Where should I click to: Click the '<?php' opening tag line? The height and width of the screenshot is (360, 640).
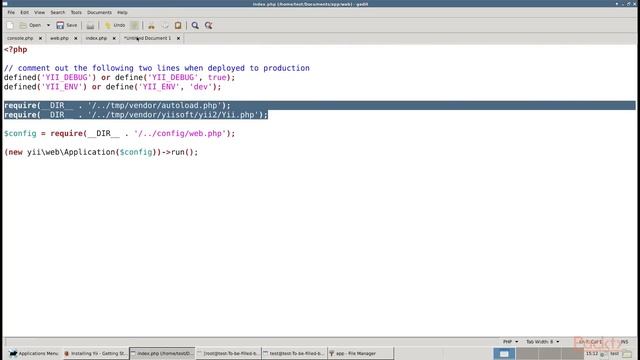pyautogui.click(x=16, y=49)
